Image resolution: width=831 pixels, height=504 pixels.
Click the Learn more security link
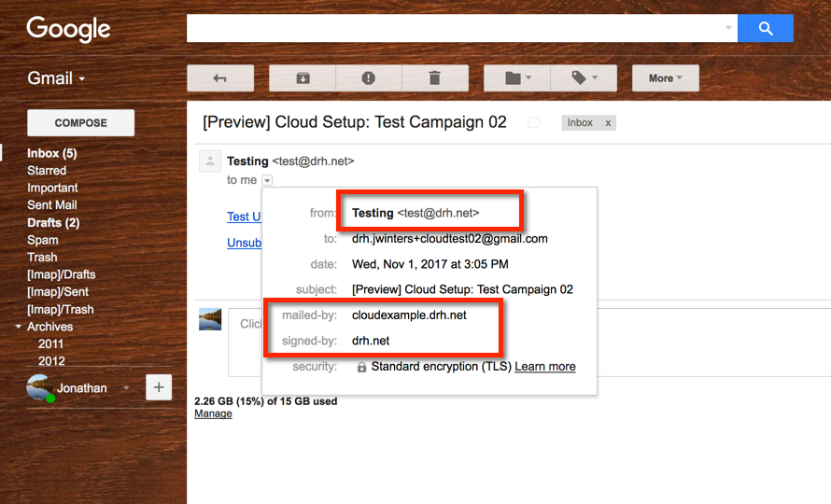pyautogui.click(x=544, y=367)
